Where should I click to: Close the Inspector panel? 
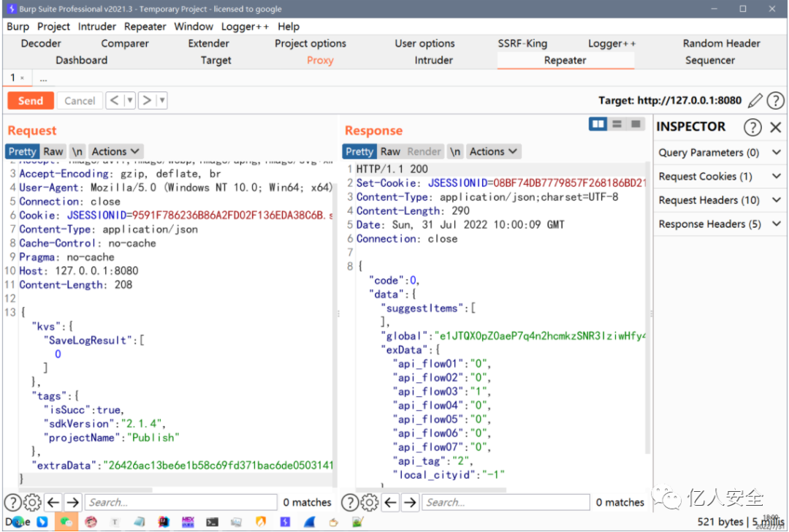coord(775,127)
